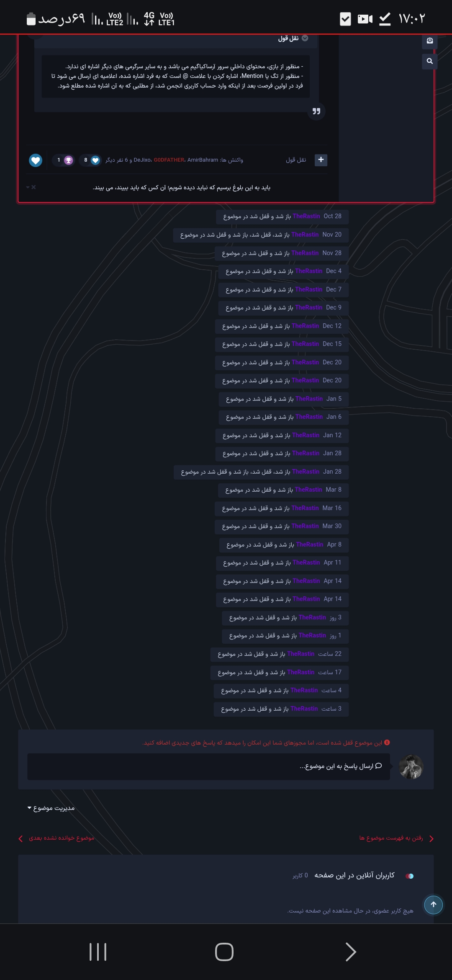Viewport: 452px width, 980px height.
Task: Tap the Android back button
Action: tap(351, 952)
